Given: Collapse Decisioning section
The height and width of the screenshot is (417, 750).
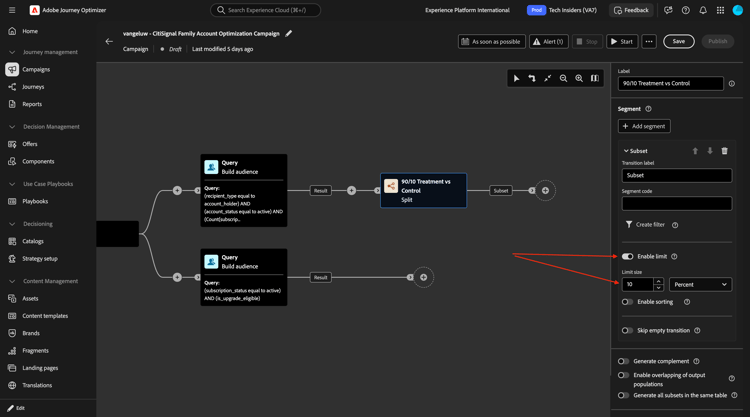Looking at the screenshot, I should [12, 224].
